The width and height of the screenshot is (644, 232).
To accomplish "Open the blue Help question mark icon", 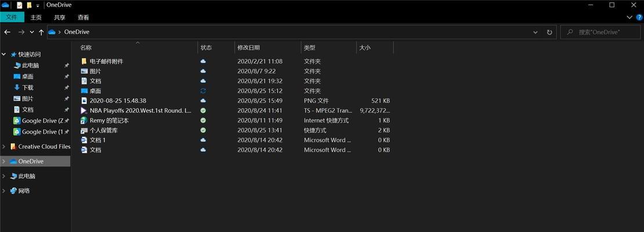I will pos(639,17).
